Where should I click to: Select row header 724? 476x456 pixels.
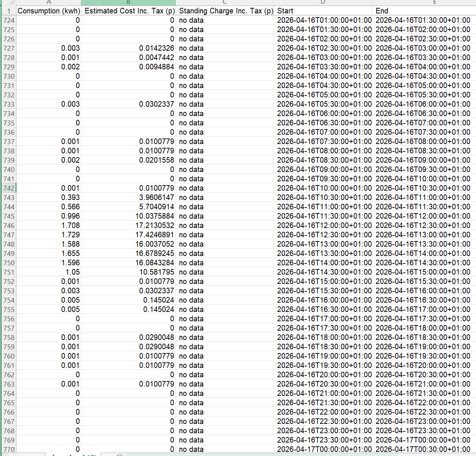coord(8,20)
